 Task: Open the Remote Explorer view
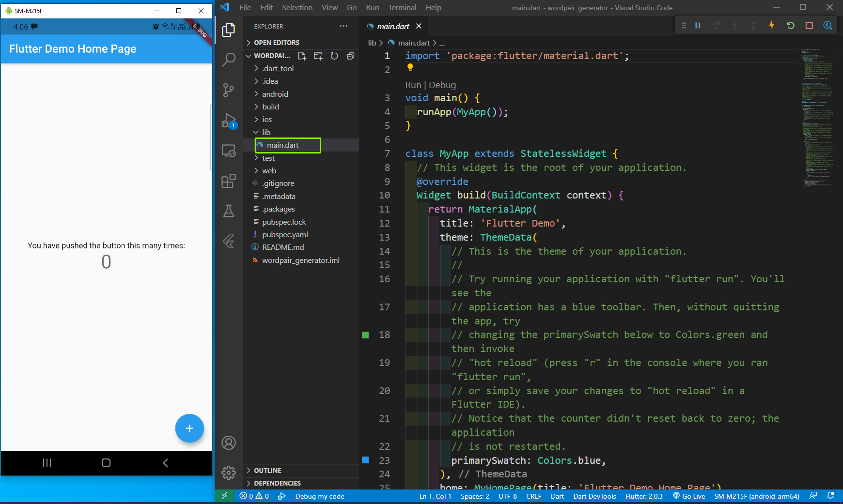click(228, 151)
